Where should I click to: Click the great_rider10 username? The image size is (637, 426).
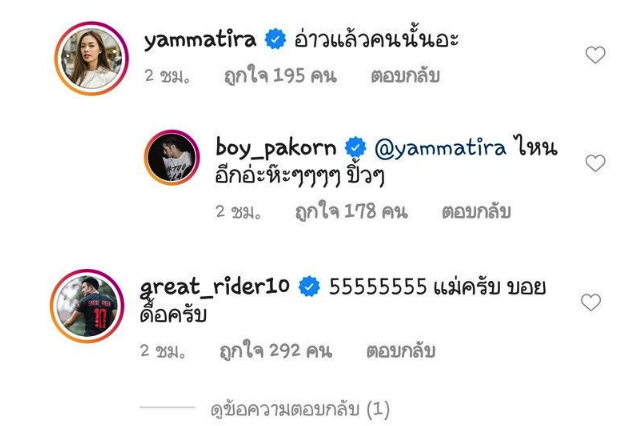(x=214, y=287)
